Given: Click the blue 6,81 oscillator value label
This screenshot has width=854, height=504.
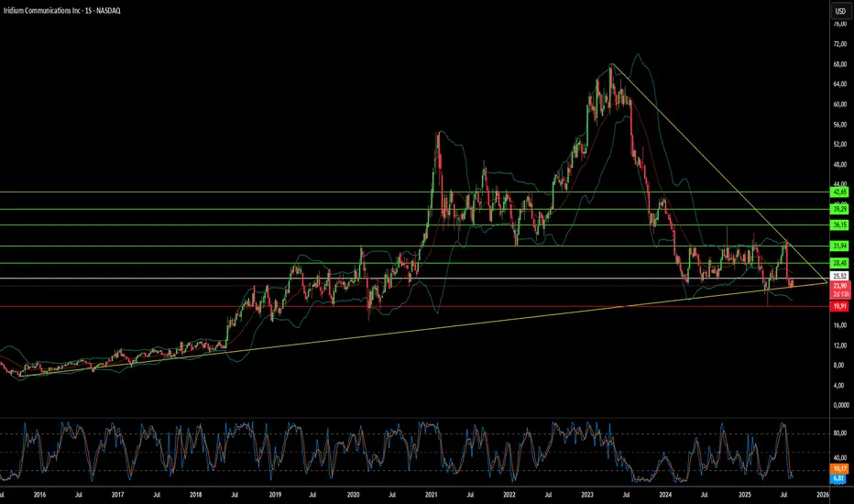Looking at the screenshot, I should click(838, 479).
